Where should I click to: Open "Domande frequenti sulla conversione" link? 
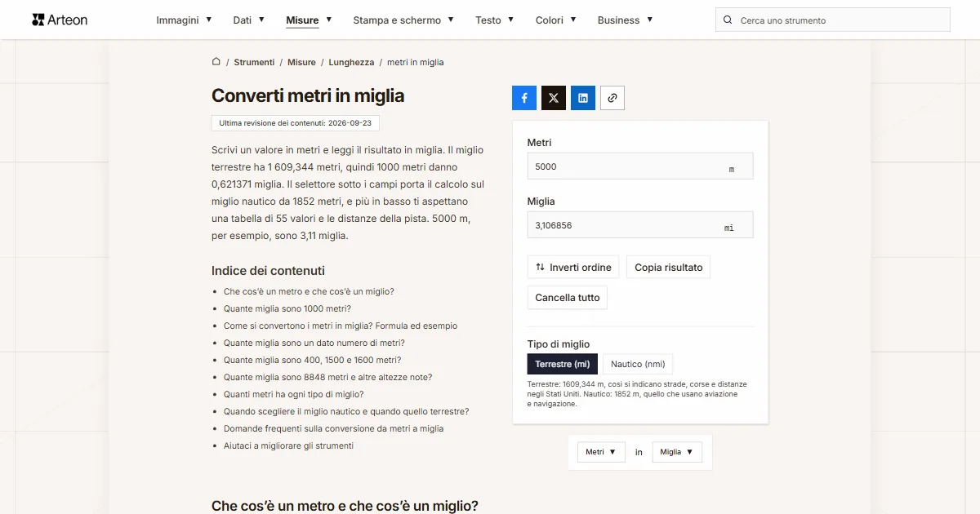pyautogui.click(x=334, y=428)
